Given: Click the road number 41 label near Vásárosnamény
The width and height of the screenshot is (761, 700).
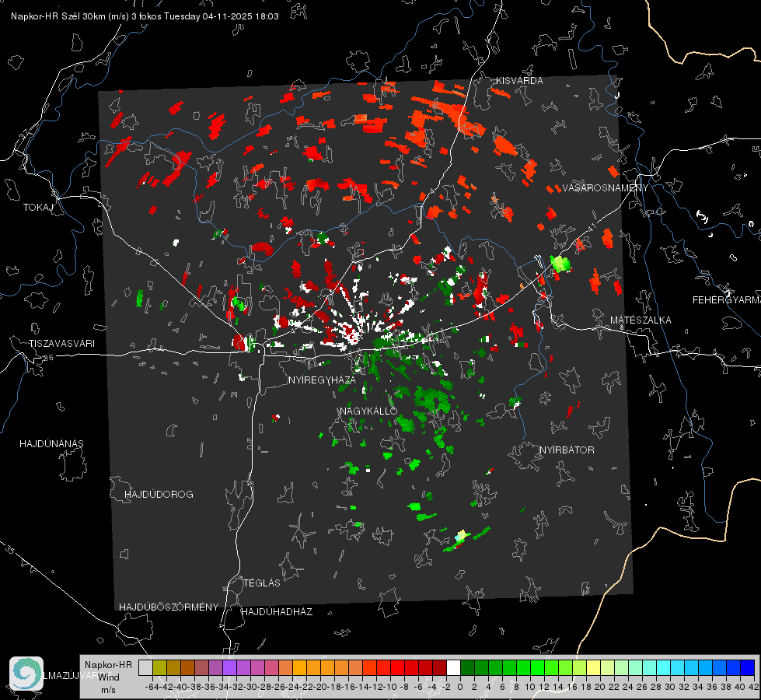Looking at the screenshot, I should point(591,229).
